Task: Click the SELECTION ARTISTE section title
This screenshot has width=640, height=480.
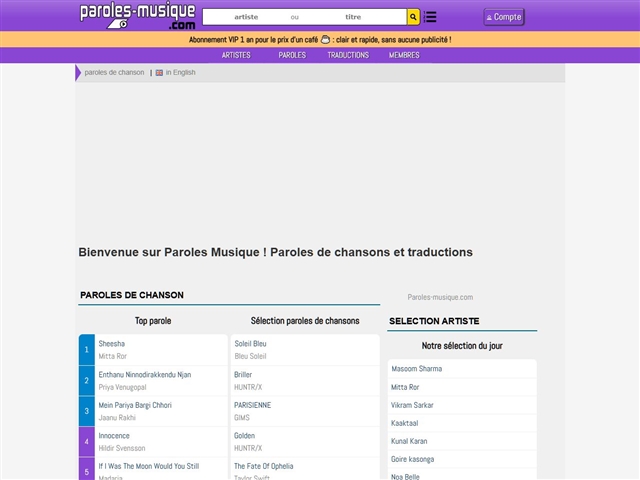Action: point(434,321)
